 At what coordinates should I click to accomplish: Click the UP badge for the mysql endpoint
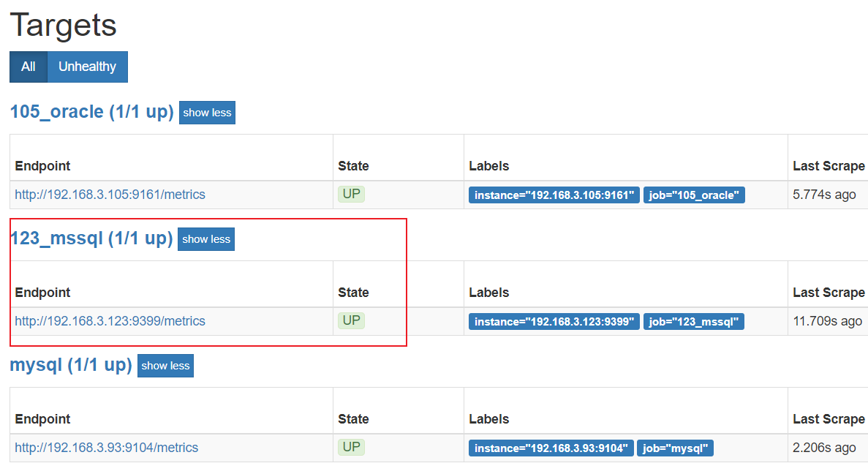click(351, 446)
